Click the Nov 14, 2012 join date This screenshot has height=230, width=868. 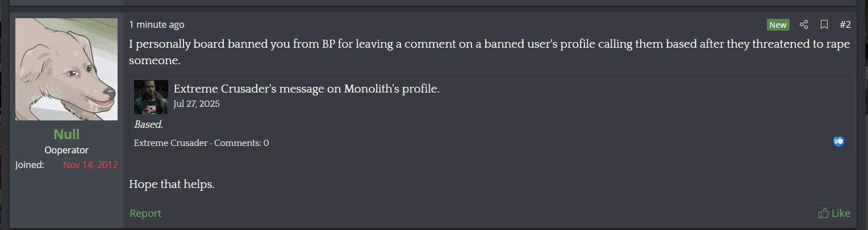[x=90, y=165]
